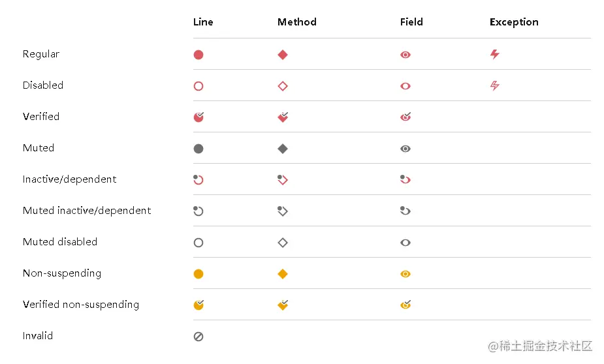Screen dimensions: 604x364
Task: Click the muted line breakpoint gray circle
Action: point(199,149)
